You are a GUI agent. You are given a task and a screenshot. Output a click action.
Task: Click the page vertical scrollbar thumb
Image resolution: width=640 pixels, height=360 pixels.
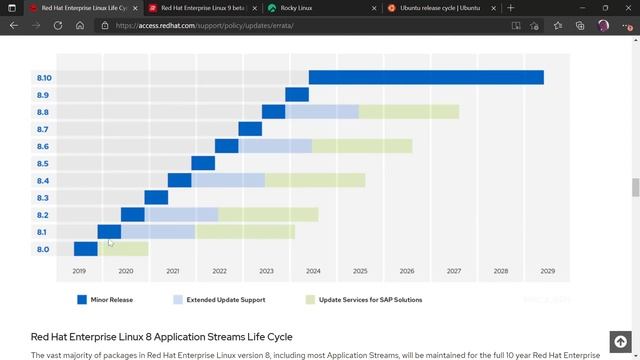[636, 187]
